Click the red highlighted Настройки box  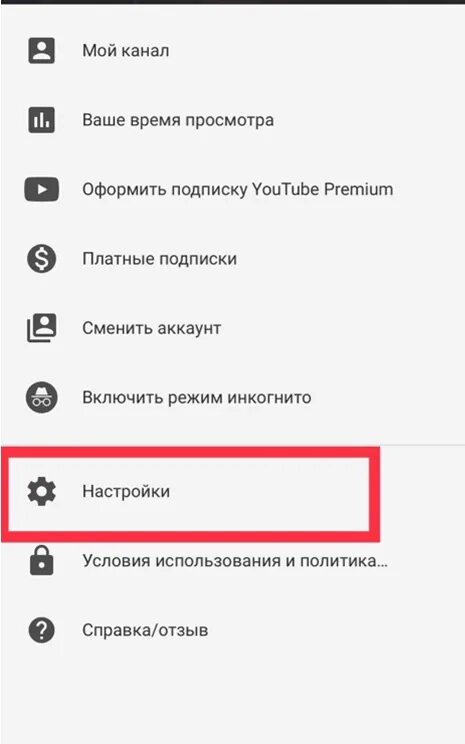click(x=190, y=494)
